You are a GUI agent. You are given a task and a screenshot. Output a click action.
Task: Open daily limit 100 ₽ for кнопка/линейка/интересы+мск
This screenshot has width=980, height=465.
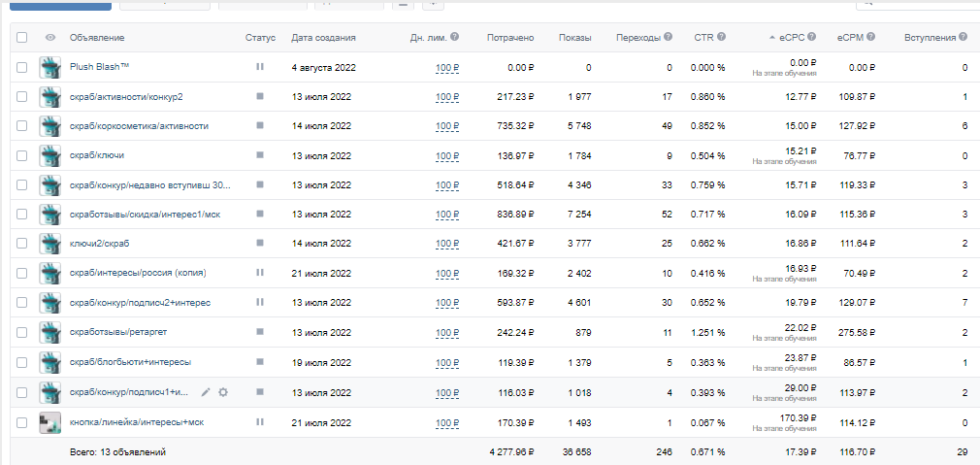[x=446, y=422]
